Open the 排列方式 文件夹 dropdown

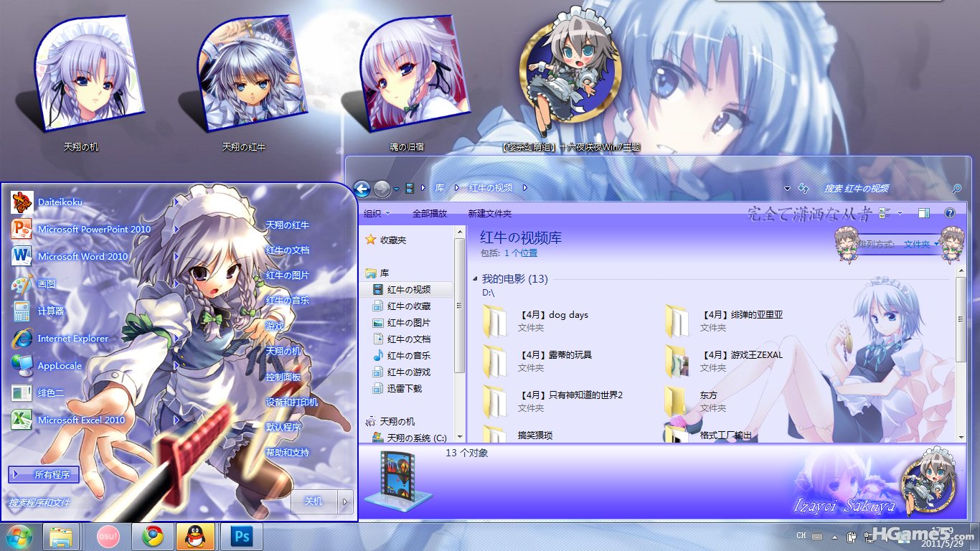(x=922, y=245)
